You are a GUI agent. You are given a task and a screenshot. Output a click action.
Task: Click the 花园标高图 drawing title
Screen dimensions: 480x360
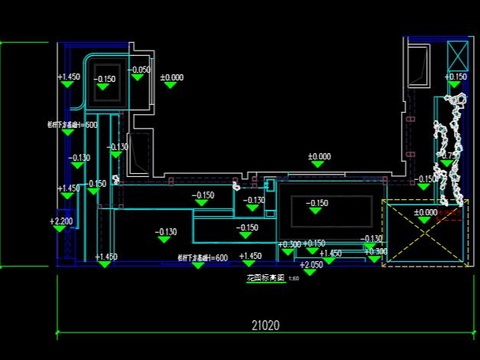266,278
